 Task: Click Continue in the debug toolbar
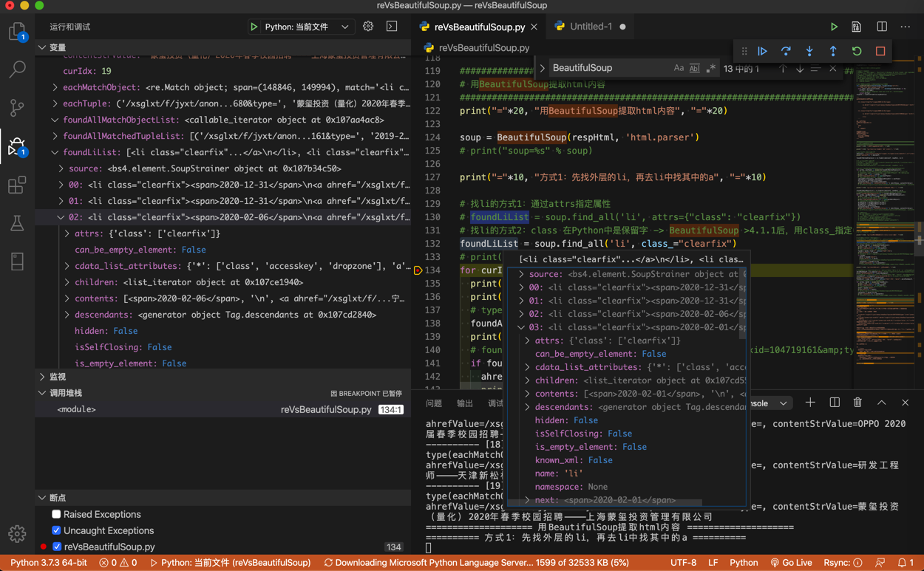(762, 52)
